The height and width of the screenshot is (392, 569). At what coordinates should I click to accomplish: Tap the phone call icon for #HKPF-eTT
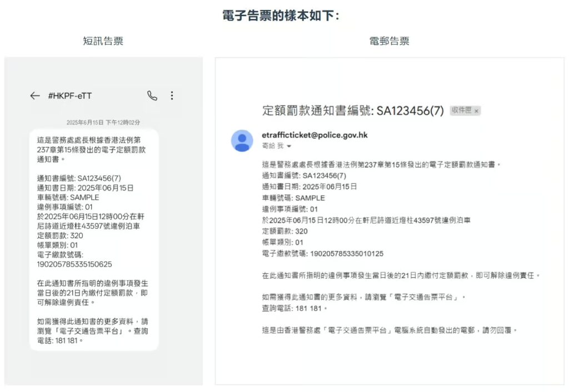click(152, 96)
